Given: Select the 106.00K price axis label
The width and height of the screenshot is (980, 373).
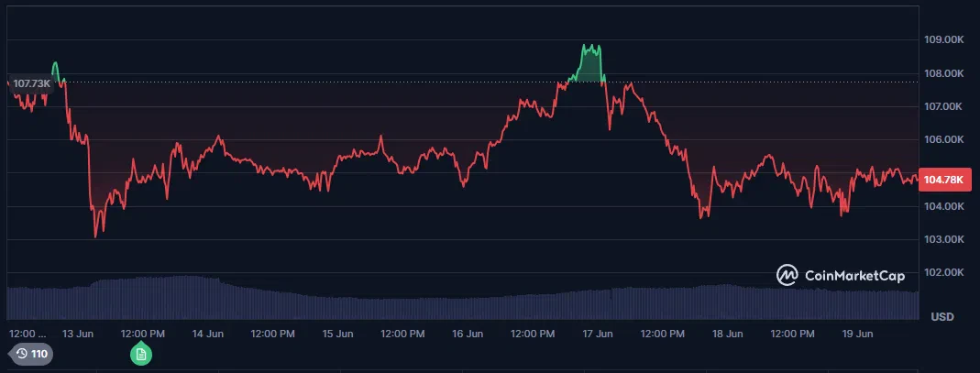Looking at the screenshot, I should [x=943, y=140].
